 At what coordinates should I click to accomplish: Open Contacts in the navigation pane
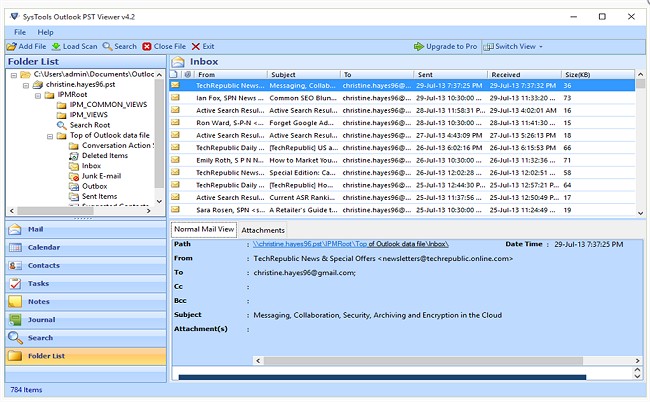[43, 265]
